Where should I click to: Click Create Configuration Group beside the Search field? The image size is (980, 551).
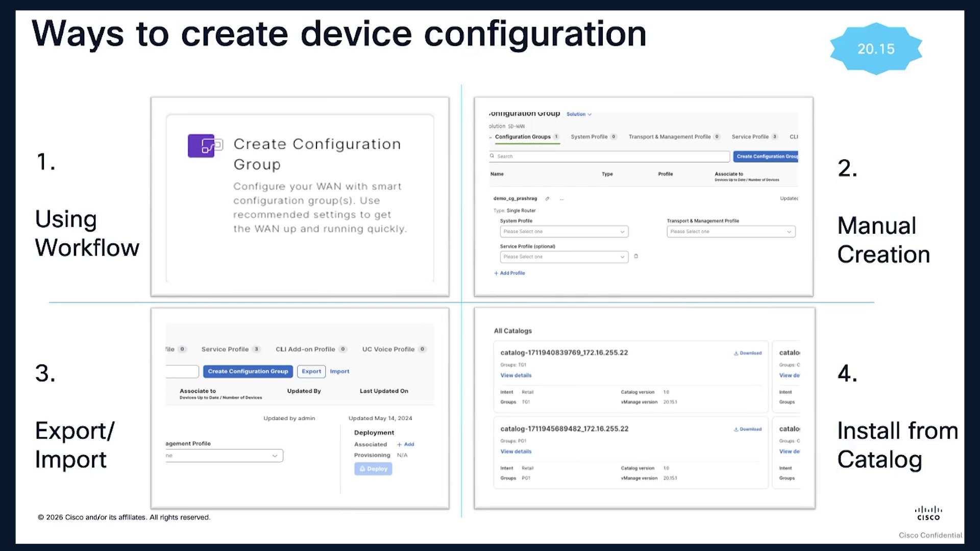766,156
